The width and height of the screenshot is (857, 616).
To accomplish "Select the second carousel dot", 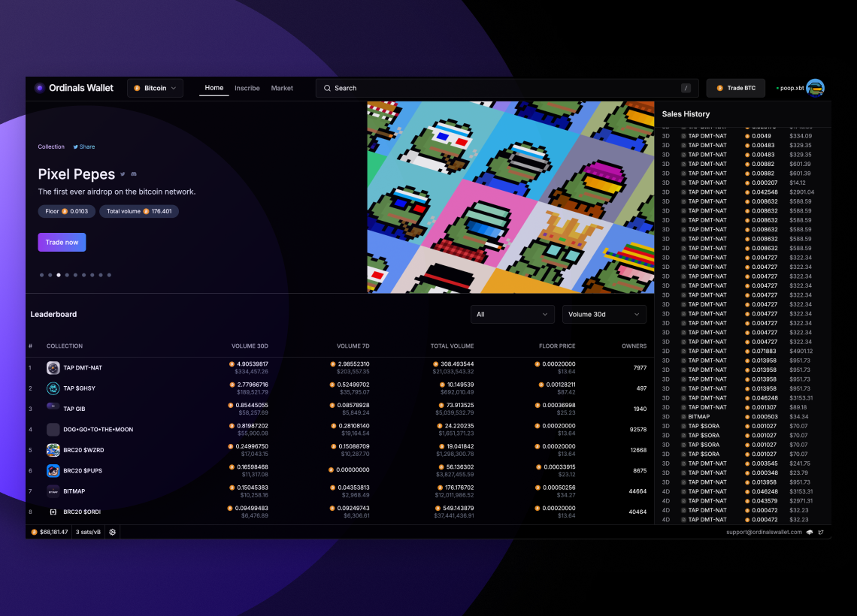I will point(50,275).
